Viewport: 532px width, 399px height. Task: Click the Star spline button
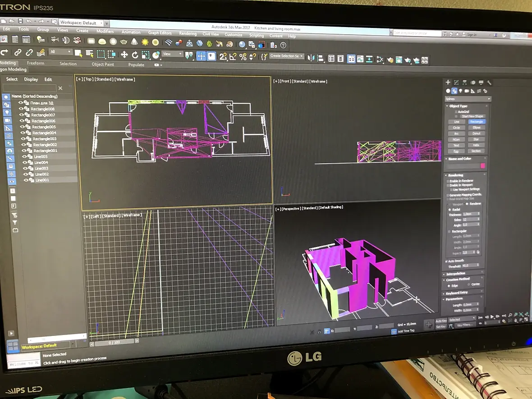[476, 139]
